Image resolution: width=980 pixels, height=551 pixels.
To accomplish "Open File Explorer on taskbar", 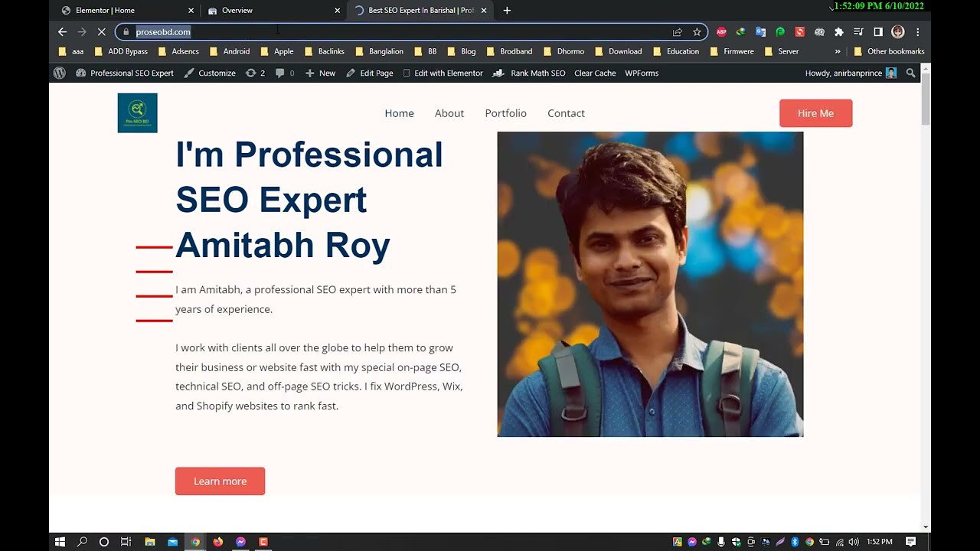I will coord(150,542).
